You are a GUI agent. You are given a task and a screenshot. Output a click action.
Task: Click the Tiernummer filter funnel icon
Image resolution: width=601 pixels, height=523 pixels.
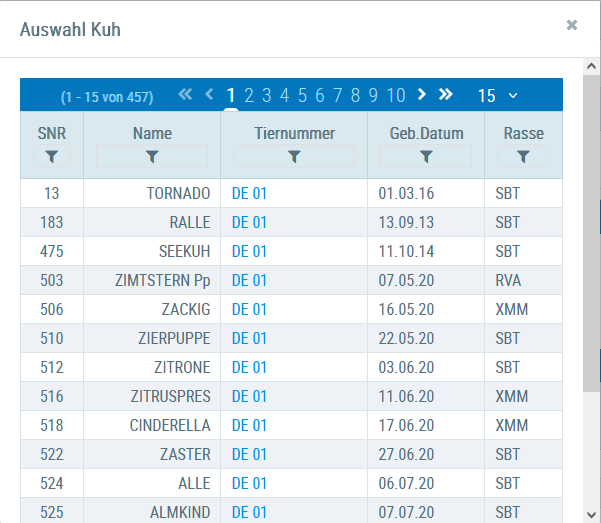pyautogui.click(x=294, y=157)
